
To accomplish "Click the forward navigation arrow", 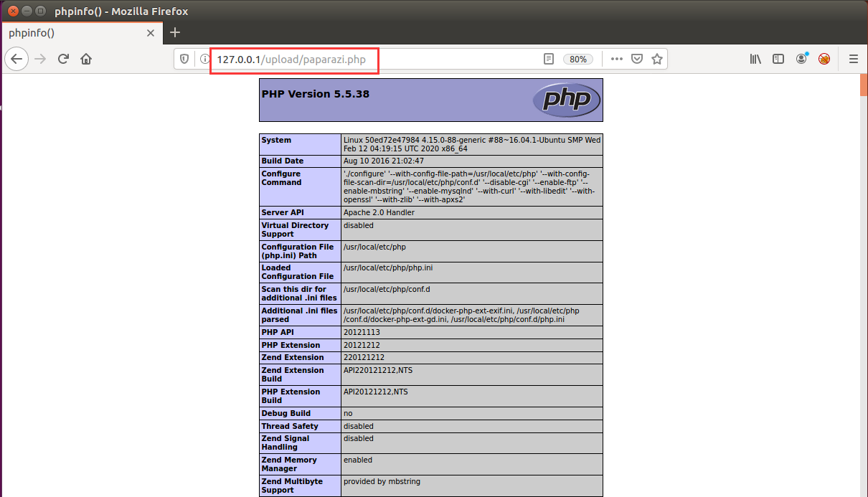I will pyautogui.click(x=40, y=59).
